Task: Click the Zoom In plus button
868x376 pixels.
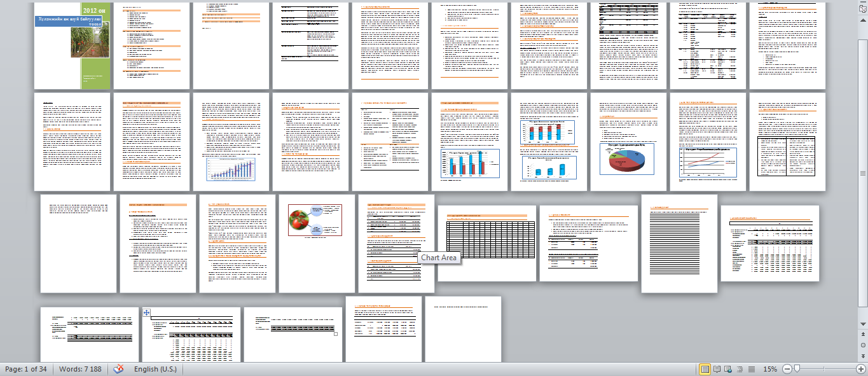Action: [x=860, y=369]
